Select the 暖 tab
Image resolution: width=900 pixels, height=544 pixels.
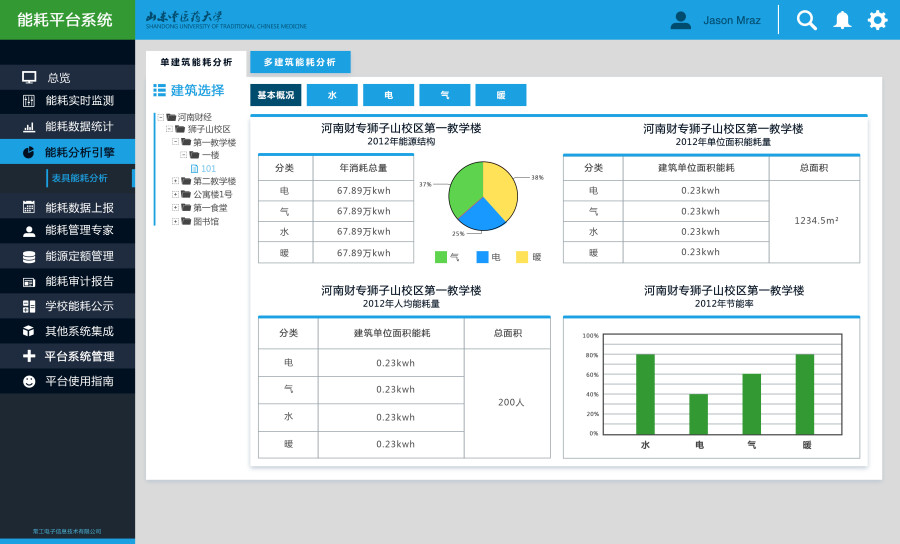click(501, 95)
